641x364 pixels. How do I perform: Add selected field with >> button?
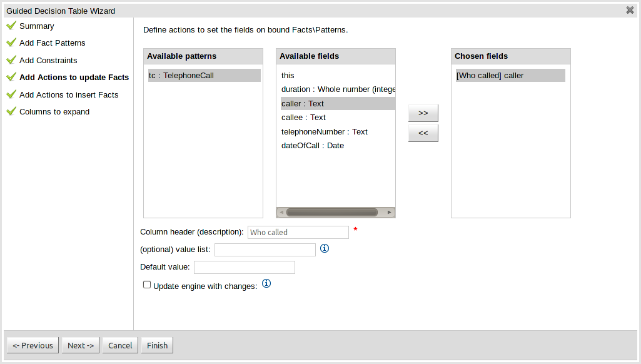click(x=423, y=113)
